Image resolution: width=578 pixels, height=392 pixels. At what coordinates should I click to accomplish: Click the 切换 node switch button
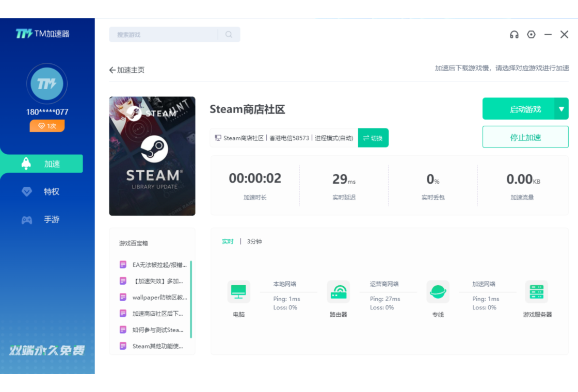pyautogui.click(x=373, y=138)
